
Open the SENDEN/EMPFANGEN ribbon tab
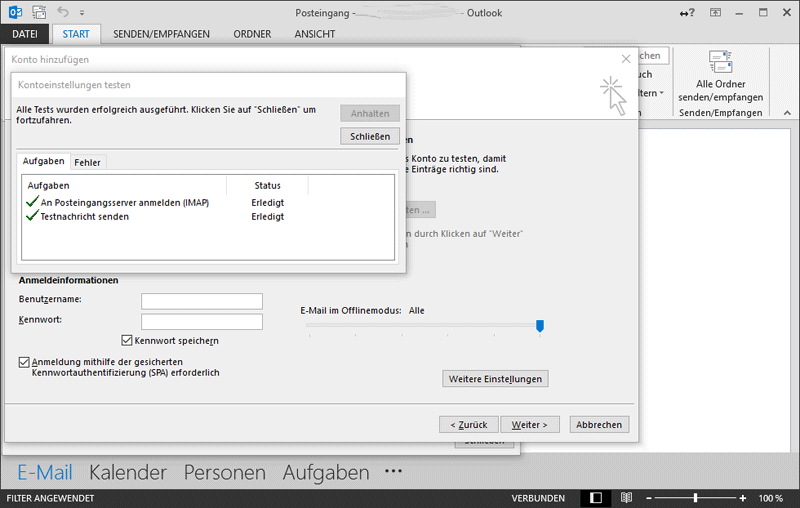click(x=161, y=33)
